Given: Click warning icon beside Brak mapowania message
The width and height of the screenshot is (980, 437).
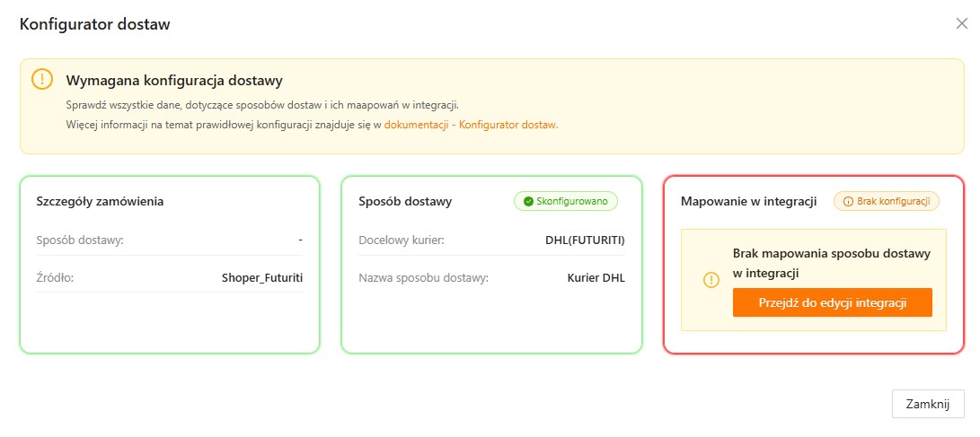Looking at the screenshot, I should click(x=711, y=280).
